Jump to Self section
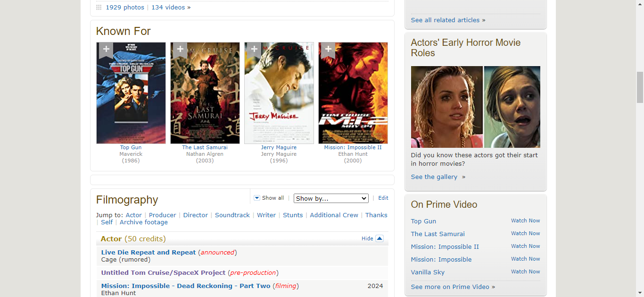 point(107,222)
